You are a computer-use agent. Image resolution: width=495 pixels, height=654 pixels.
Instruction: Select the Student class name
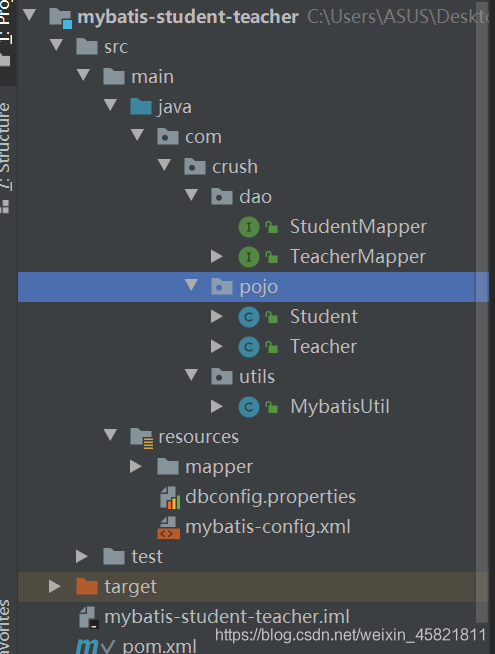(324, 317)
